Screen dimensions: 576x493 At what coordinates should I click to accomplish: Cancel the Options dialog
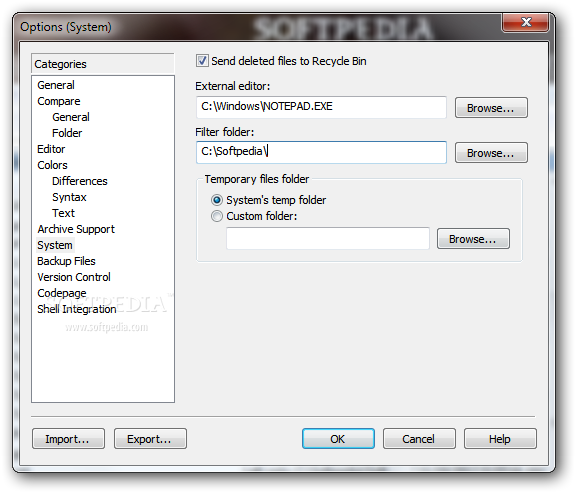[x=419, y=439]
